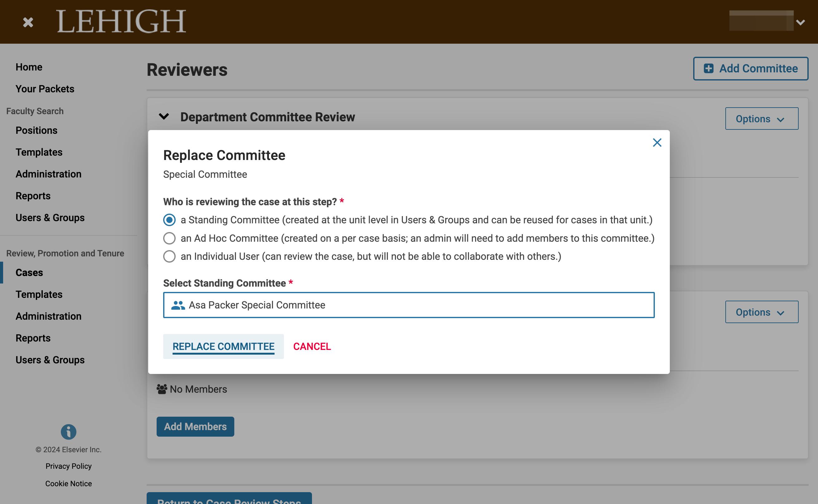Viewport: 818px width, 504px height.
Task: Open Administration under Review, Promotion and Tenure
Action: pyautogui.click(x=49, y=316)
